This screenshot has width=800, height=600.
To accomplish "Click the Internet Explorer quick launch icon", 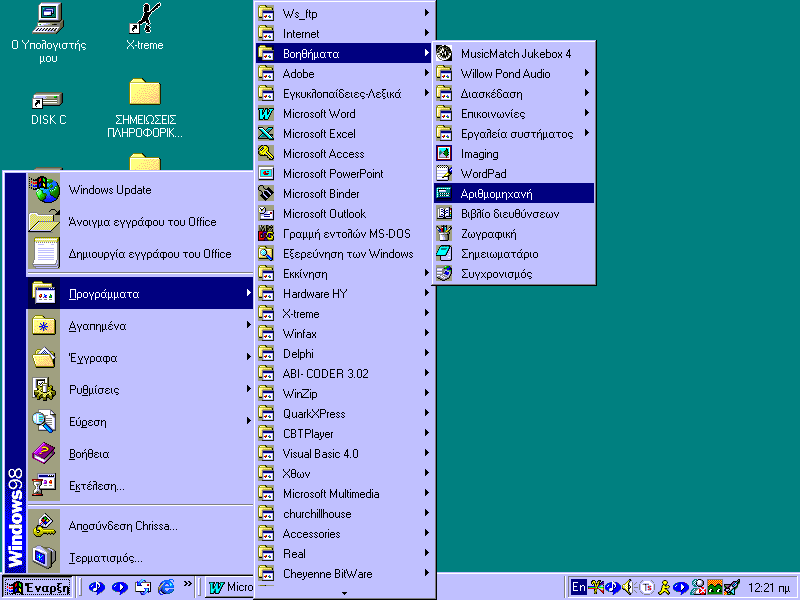I will 166,587.
